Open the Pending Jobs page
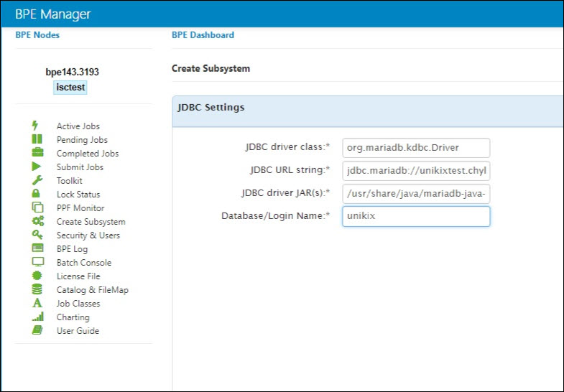564x392 pixels. point(82,140)
